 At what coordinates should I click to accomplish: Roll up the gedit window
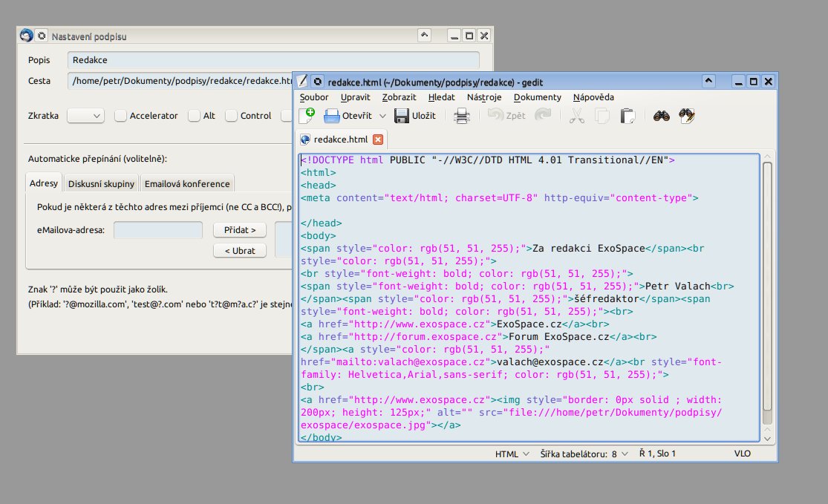click(708, 81)
